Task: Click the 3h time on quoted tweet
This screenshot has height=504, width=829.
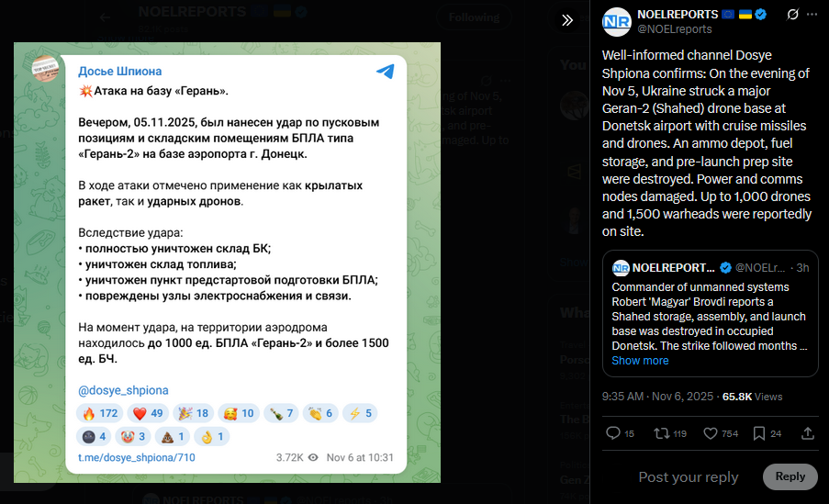Action: tap(802, 268)
